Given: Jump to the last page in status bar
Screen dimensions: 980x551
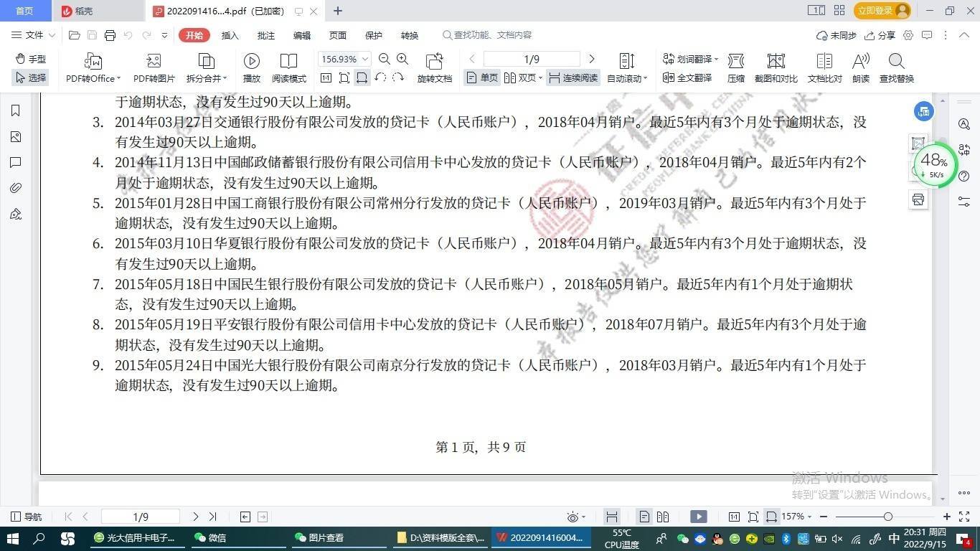Looking at the screenshot, I should (212, 517).
